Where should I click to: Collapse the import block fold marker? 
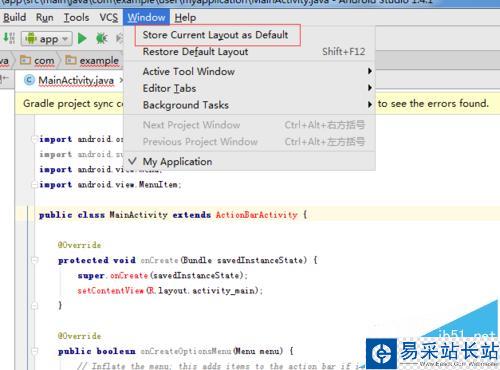[x=34, y=139]
